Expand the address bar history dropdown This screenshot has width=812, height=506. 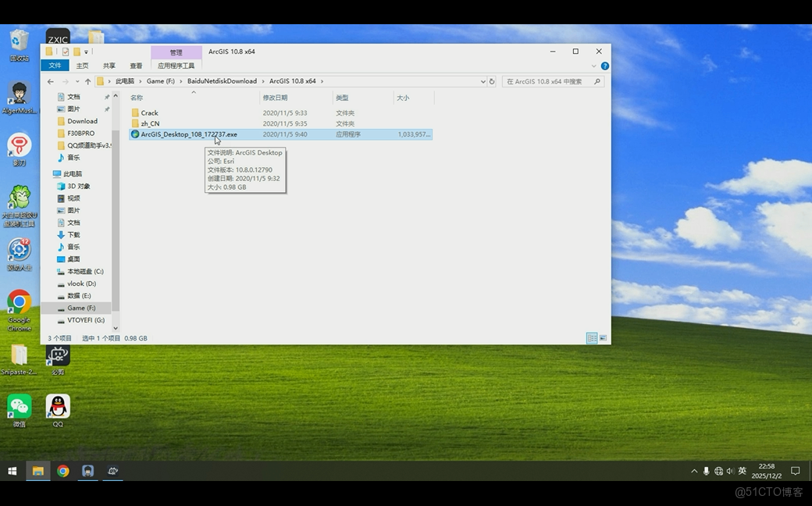point(483,81)
